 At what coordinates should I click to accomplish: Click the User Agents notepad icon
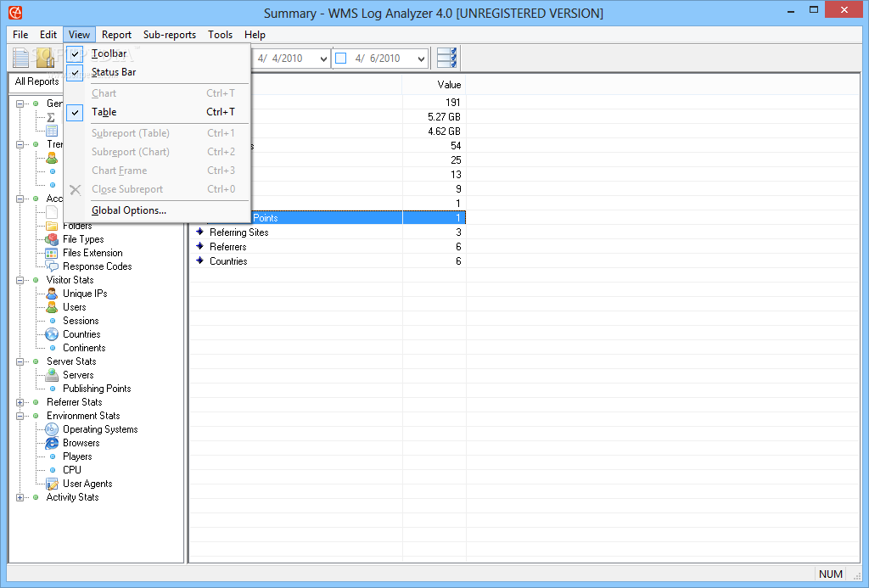52,484
